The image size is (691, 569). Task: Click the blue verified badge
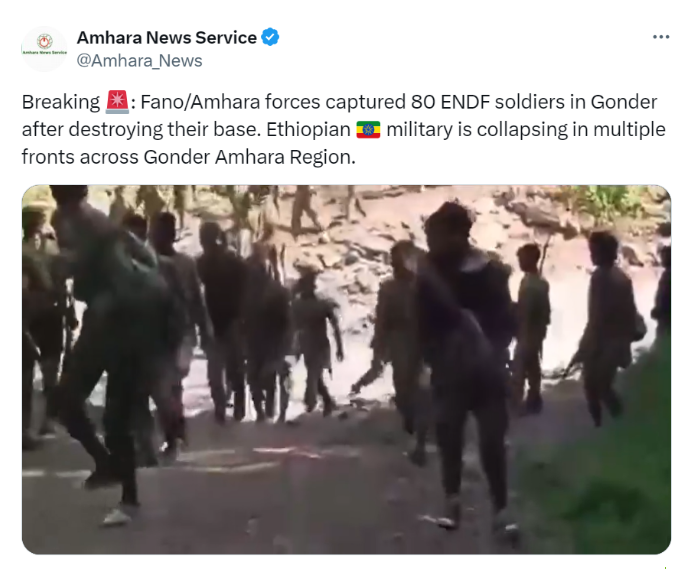point(270,37)
